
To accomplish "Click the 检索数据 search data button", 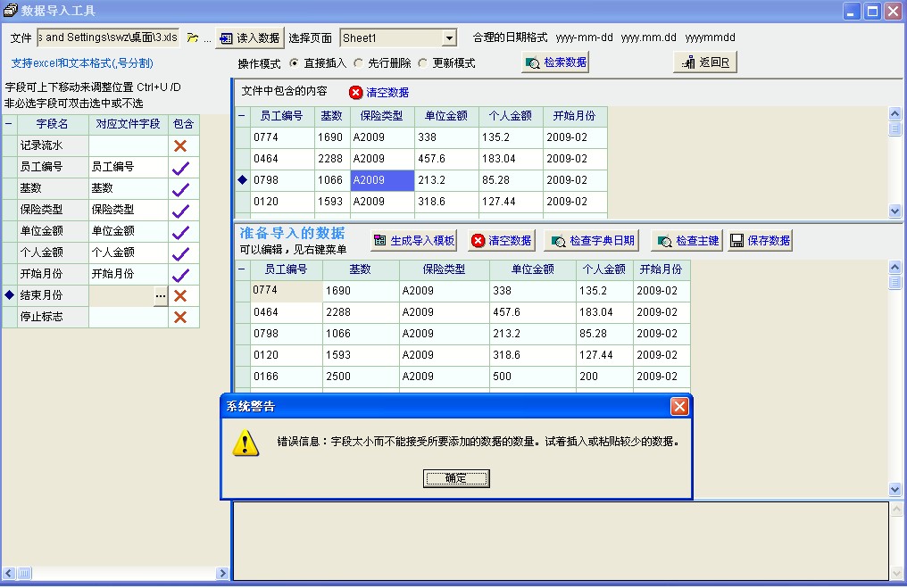I will [555, 62].
